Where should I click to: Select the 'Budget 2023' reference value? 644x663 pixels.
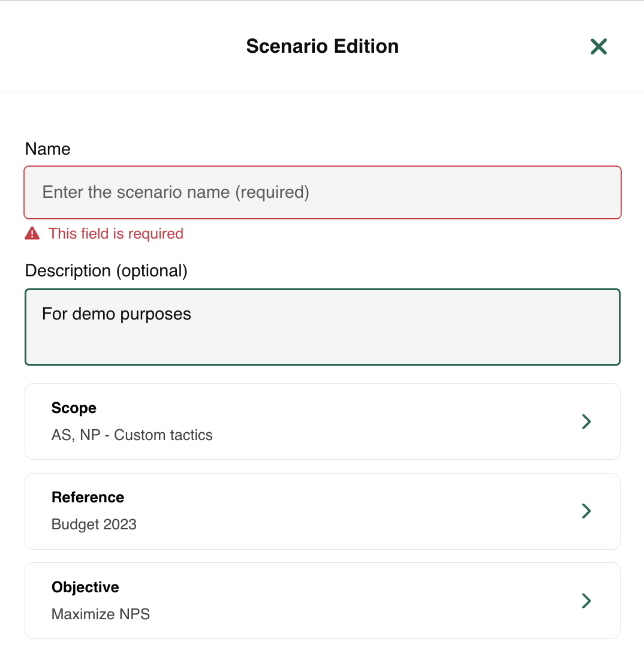click(94, 525)
